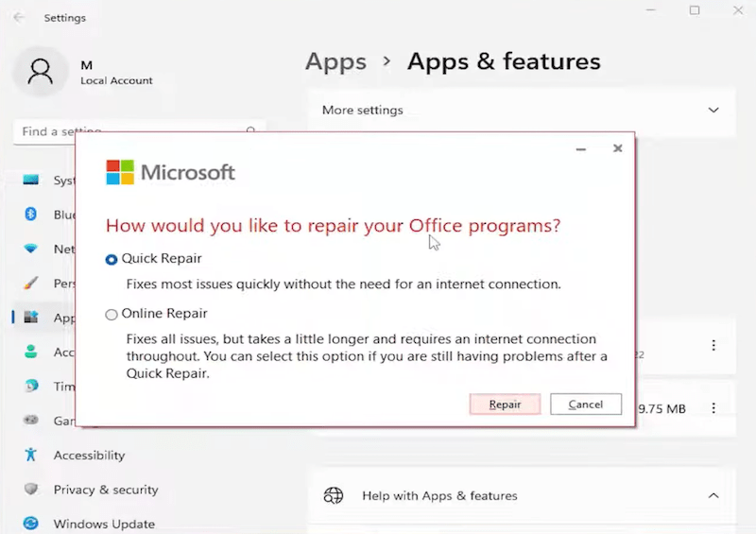Close the Microsoft Office repair dialog

[618, 148]
